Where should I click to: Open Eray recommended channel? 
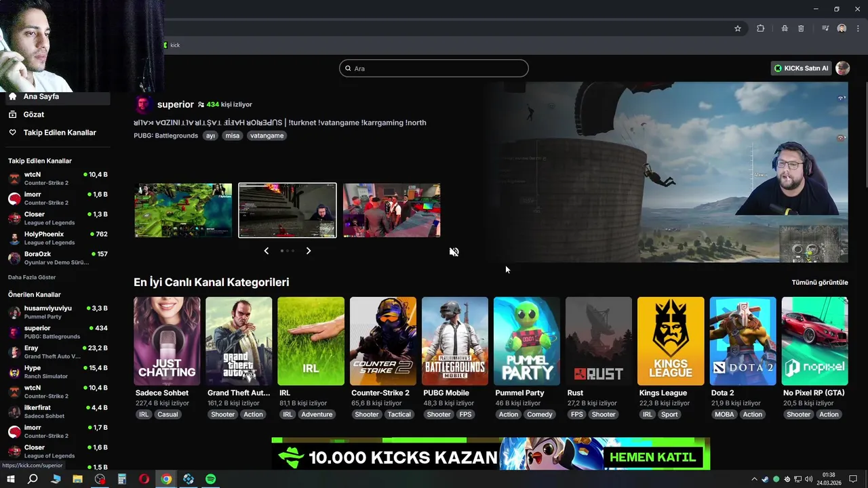tap(58, 352)
